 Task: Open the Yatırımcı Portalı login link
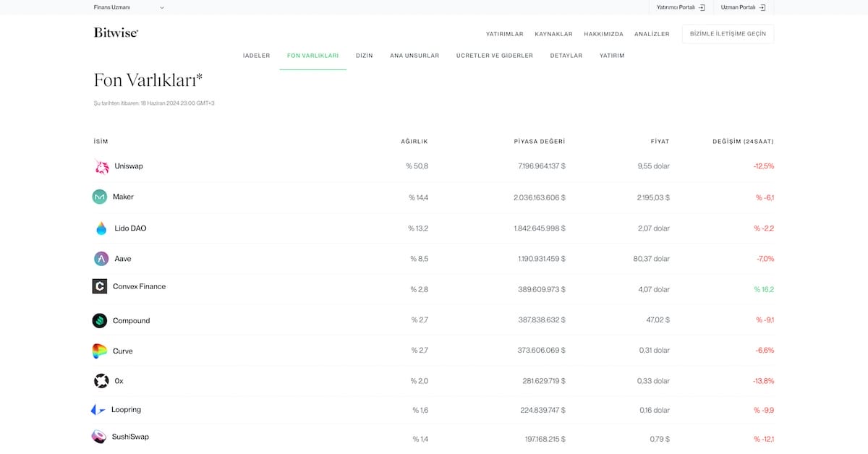click(x=680, y=7)
